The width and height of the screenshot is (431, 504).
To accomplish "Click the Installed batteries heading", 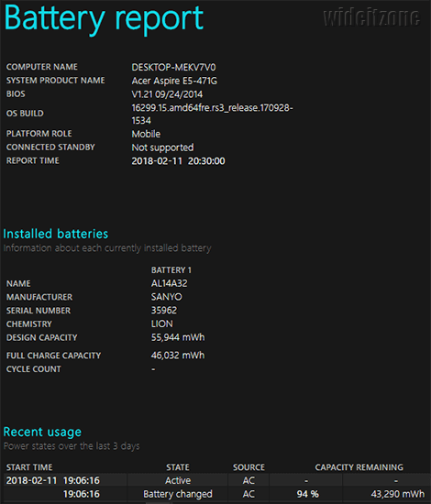I will [56, 234].
